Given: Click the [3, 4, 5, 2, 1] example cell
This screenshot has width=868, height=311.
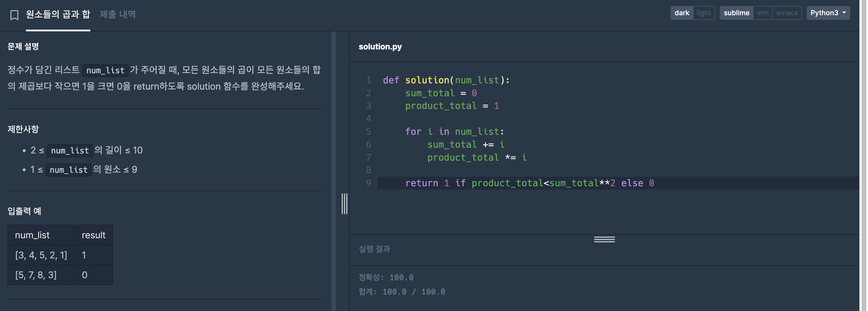Looking at the screenshot, I should click(41, 255).
